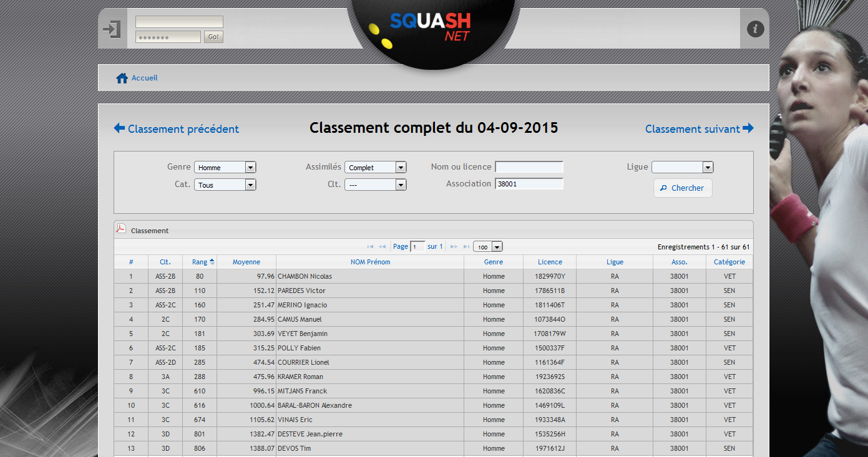Select row DEVOS Tim
The image size is (868, 457).
[434, 448]
